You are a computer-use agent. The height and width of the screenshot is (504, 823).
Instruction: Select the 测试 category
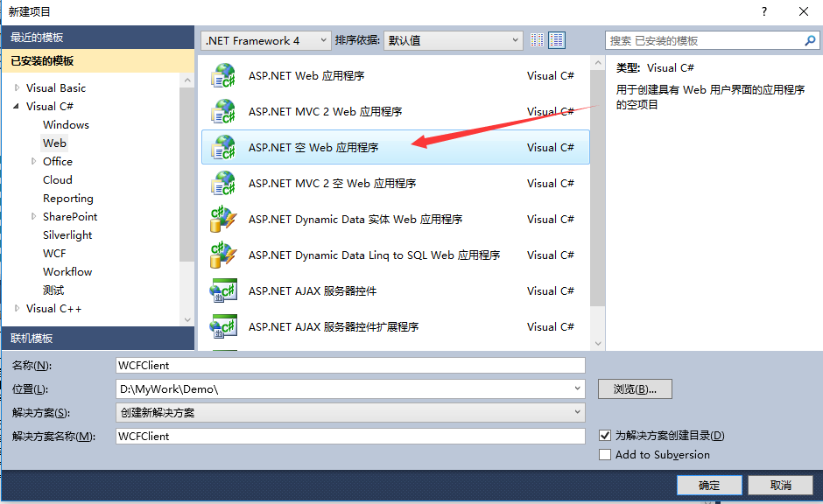[53, 290]
